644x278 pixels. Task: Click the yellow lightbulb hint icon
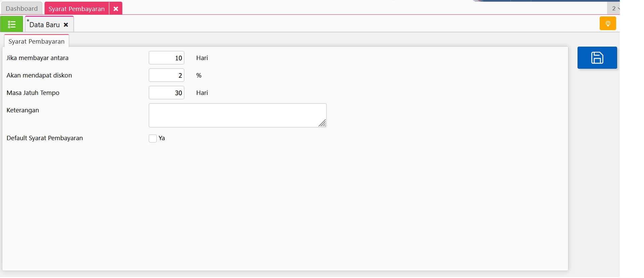[607, 23]
